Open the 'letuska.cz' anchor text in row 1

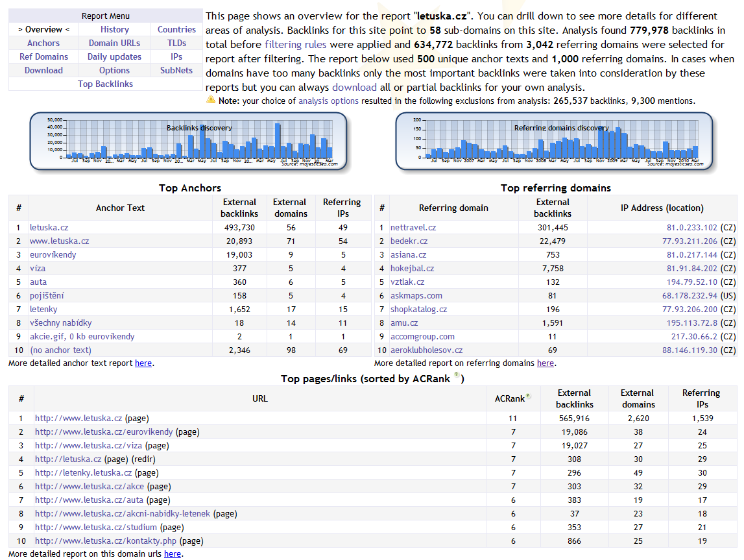[49, 228]
